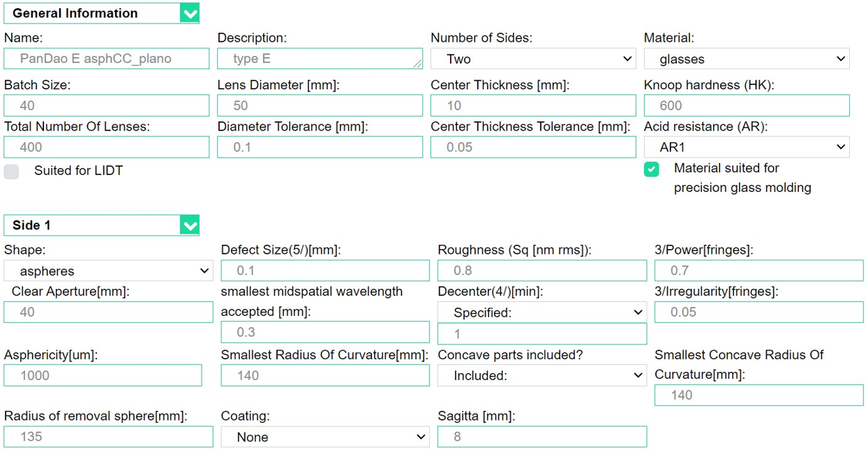This screenshot has height=452, width=868.
Task: Select the Lens Diameter input field
Action: [x=320, y=105]
